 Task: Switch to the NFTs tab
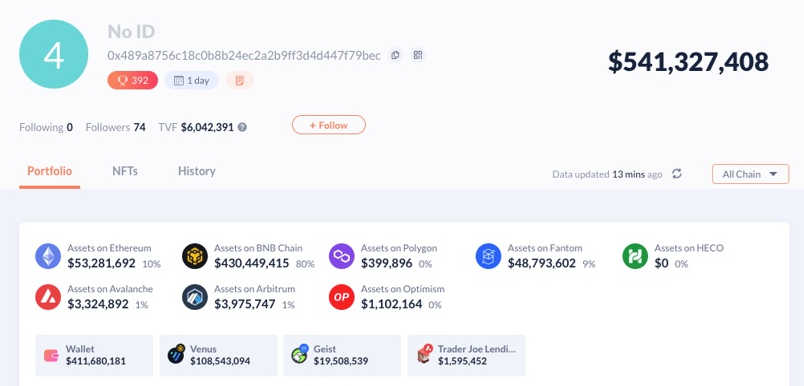tap(125, 171)
